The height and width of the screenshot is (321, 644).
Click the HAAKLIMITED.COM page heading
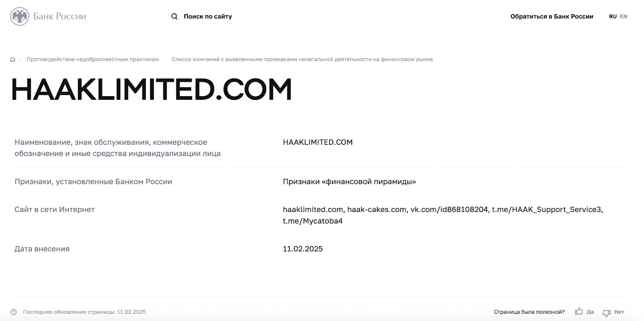pos(151,89)
